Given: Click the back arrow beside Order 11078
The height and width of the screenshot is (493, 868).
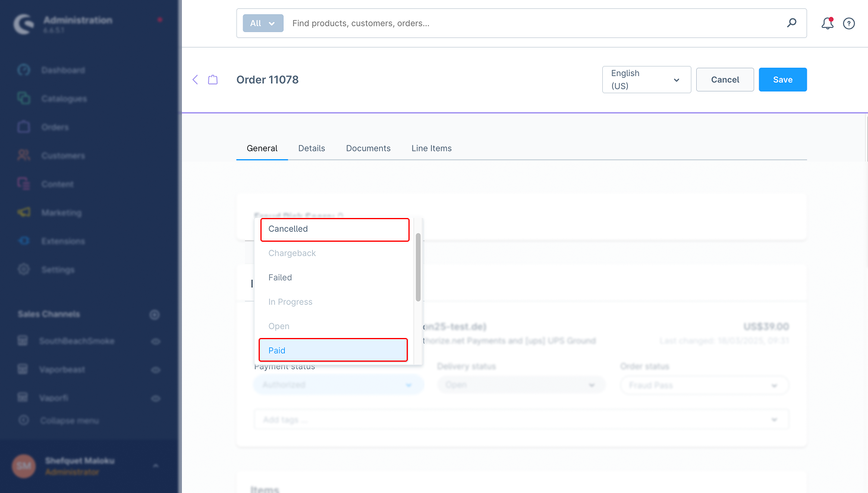Looking at the screenshot, I should click(195, 80).
